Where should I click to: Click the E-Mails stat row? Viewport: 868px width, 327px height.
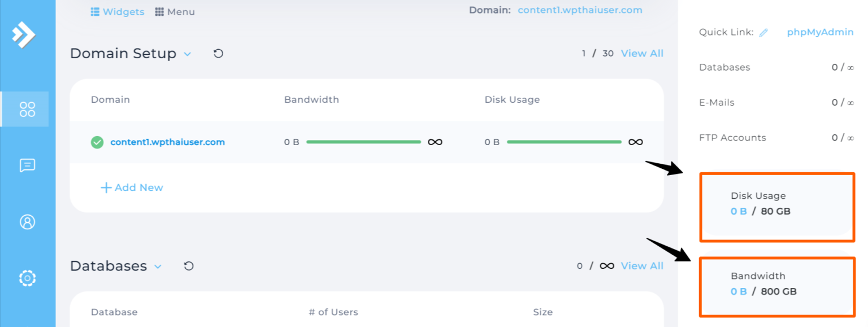coord(776,103)
